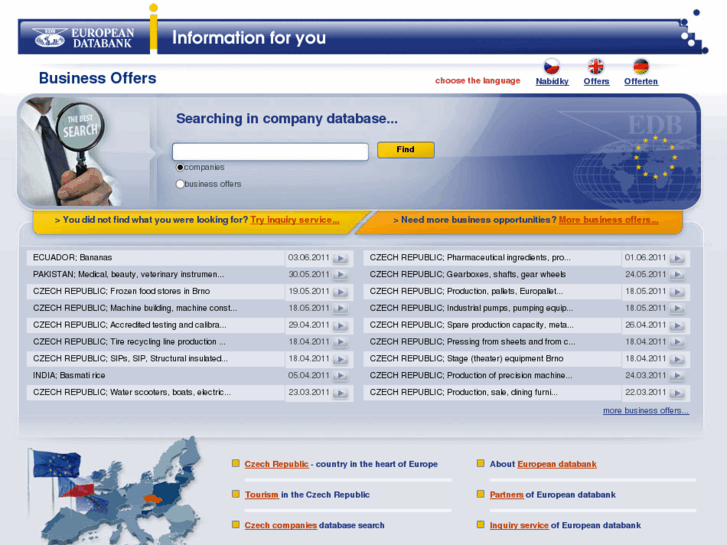Image resolution: width=727 pixels, height=545 pixels.
Task: Open the Inquiry service of European databank link
Action: coord(519,526)
